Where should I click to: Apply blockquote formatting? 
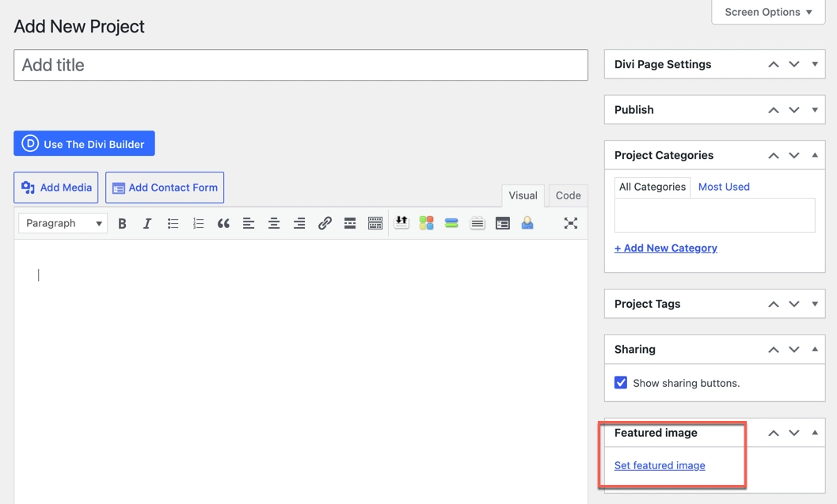click(223, 223)
